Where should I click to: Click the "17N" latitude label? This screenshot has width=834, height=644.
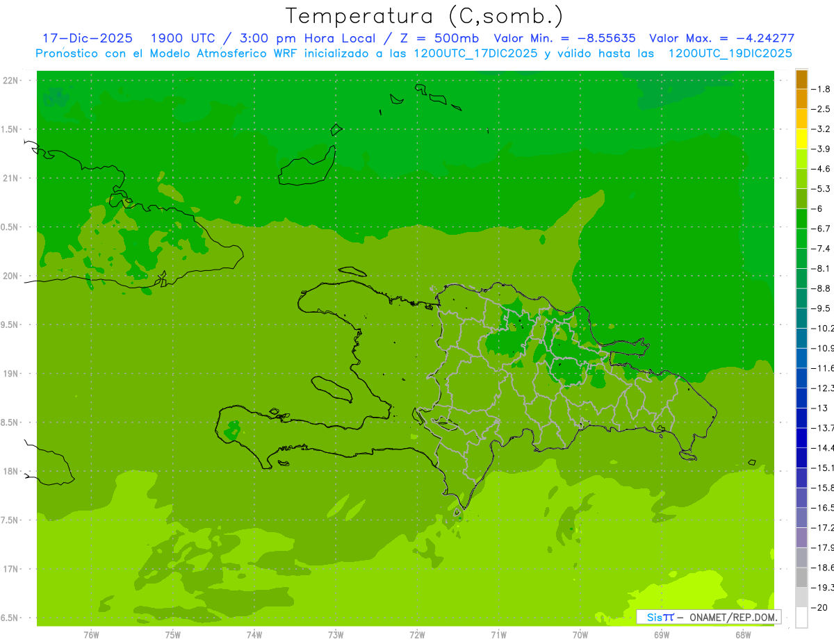click(10, 569)
